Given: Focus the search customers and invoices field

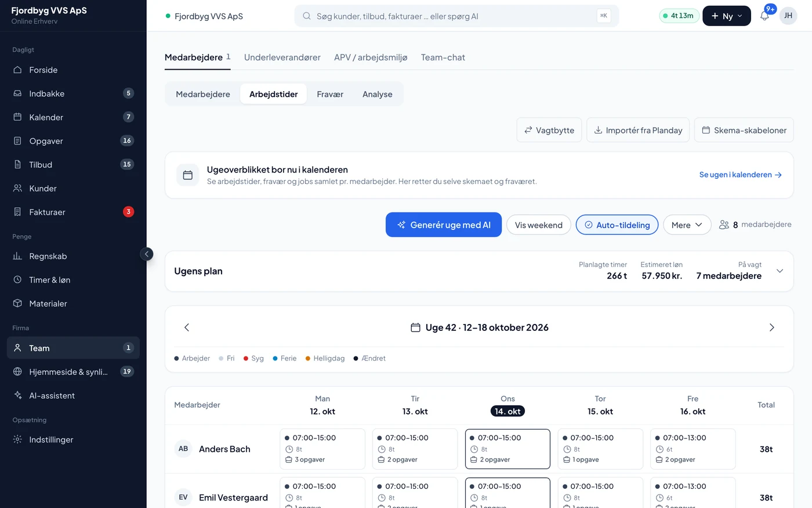Looking at the screenshot, I should point(456,16).
